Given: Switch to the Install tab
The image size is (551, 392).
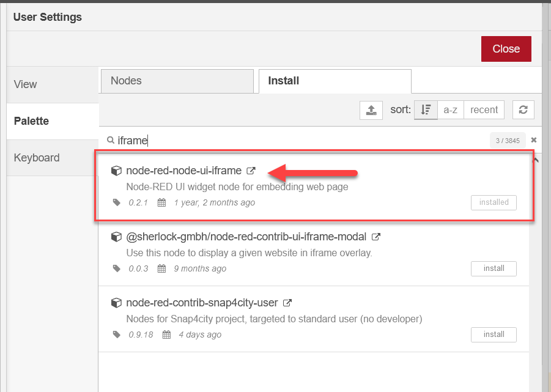Looking at the screenshot, I should point(335,81).
